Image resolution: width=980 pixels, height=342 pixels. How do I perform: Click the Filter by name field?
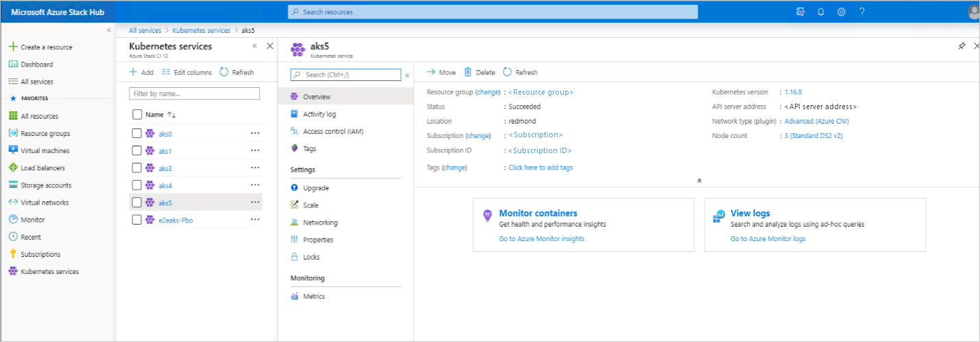[x=194, y=93]
